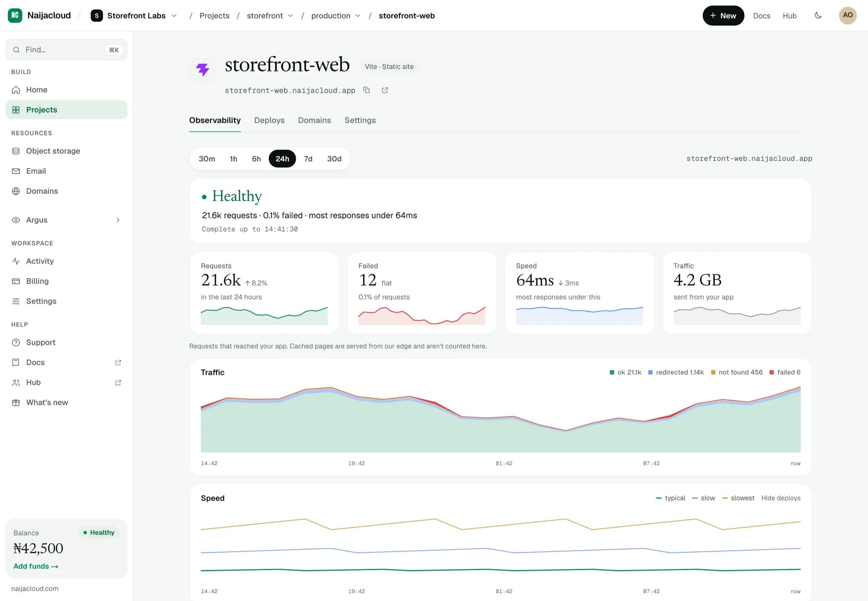The width and height of the screenshot is (868, 601).
Task: Click the blue redirected legend swatch
Action: point(650,372)
